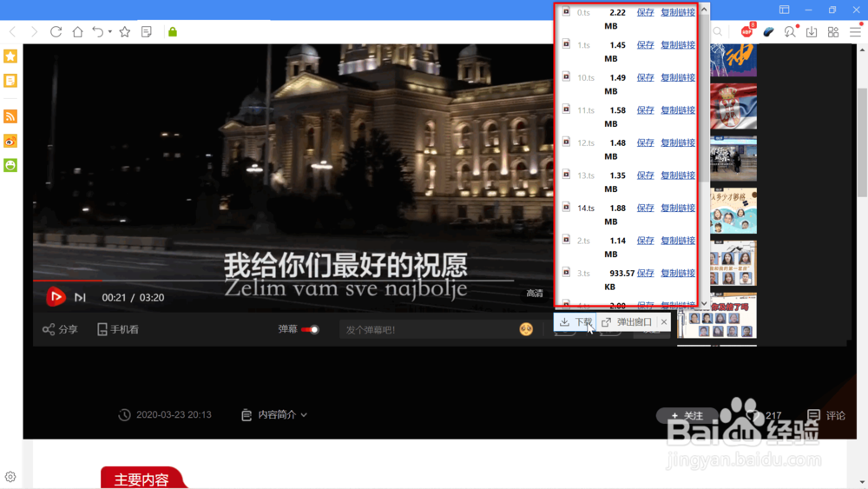Click 复制链接 for 0.ts
Image resolution: width=868 pixels, height=489 pixels.
[678, 12]
